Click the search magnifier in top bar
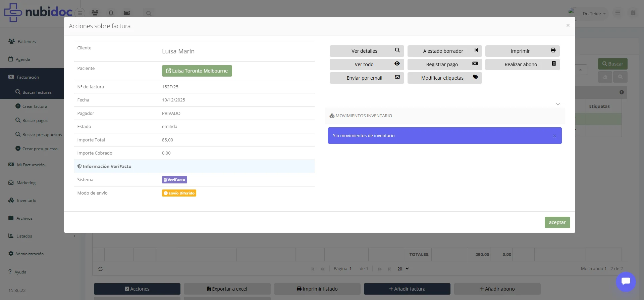Screen dimensions: 644x300 (x=149, y=13)
